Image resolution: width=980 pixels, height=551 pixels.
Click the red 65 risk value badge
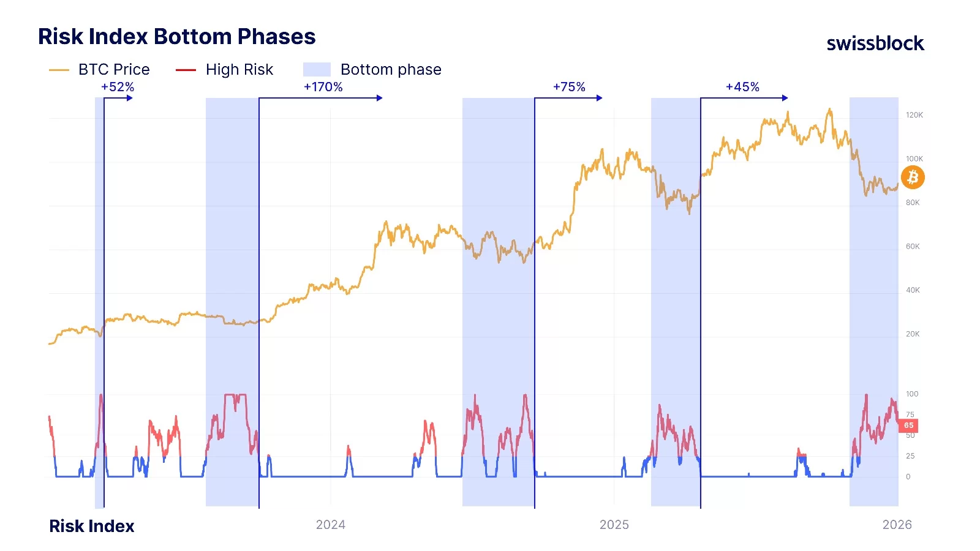(908, 425)
